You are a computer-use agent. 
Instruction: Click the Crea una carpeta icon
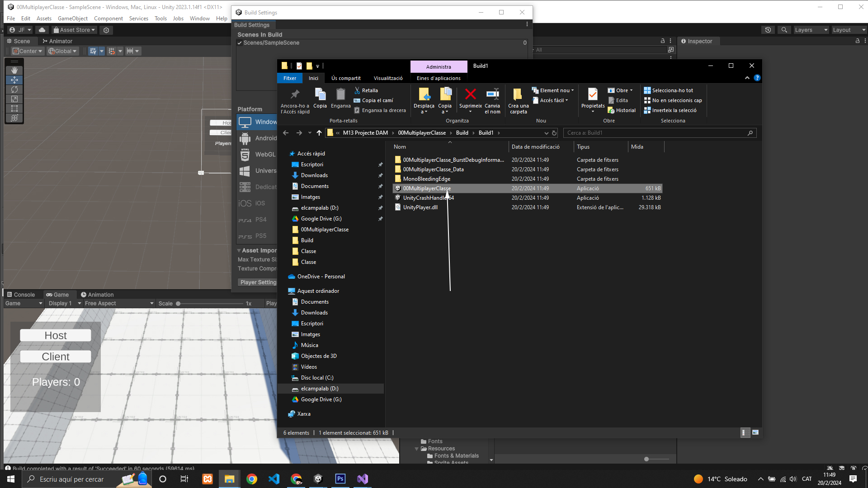tap(518, 94)
